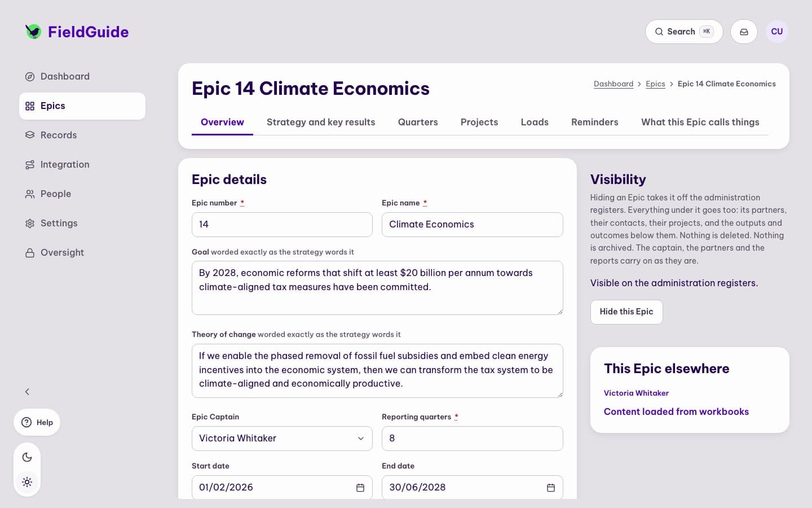Open the Projects tab
Viewport: 812px width, 508px height.
point(479,122)
